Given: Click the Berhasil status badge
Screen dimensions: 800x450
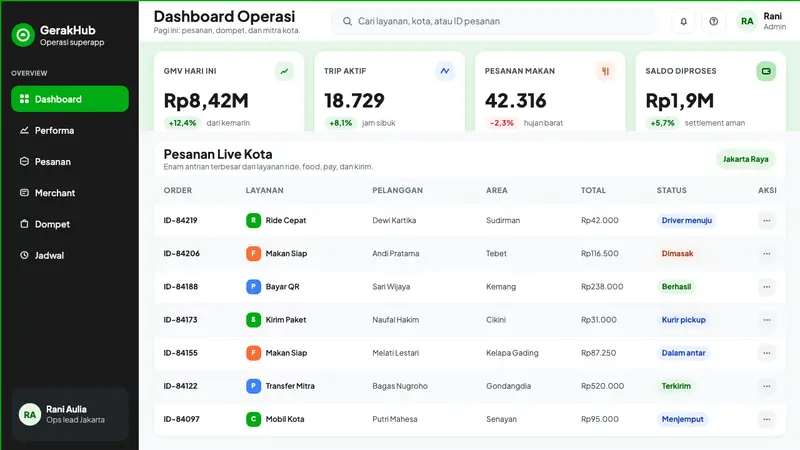Looking at the screenshot, I should coord(676,287).
